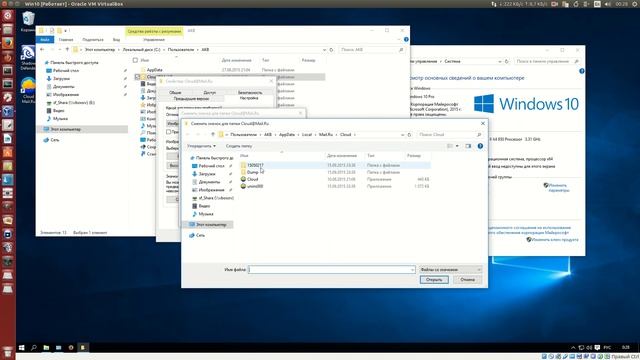The image size is (640, 360).
Task: Select Музыка in file dialog sidebar
Action: point(206,214)
